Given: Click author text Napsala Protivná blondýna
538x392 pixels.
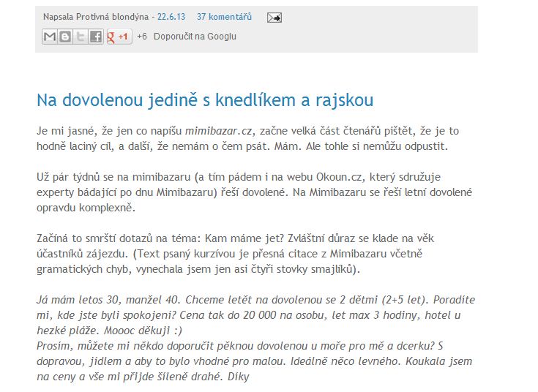Looking at the screenshot, I should 96,17.
